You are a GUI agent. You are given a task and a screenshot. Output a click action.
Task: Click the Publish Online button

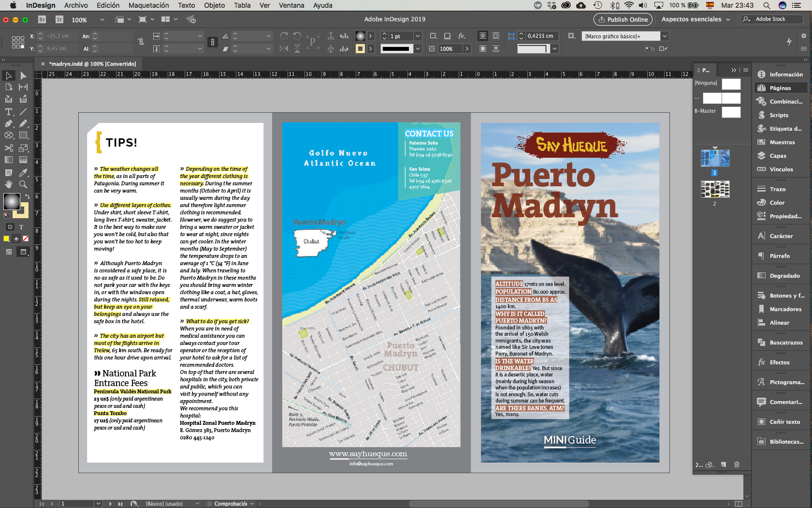[623, 19]
